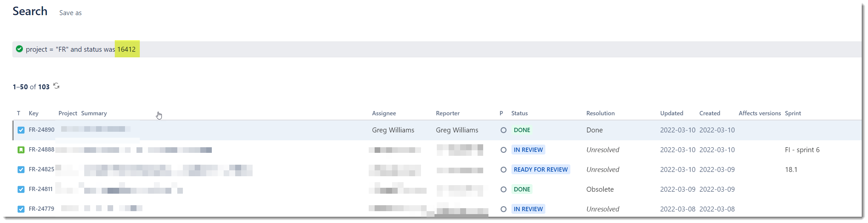Sort by the P priority column header
868x223 pixels.
[x=501, y=113]
